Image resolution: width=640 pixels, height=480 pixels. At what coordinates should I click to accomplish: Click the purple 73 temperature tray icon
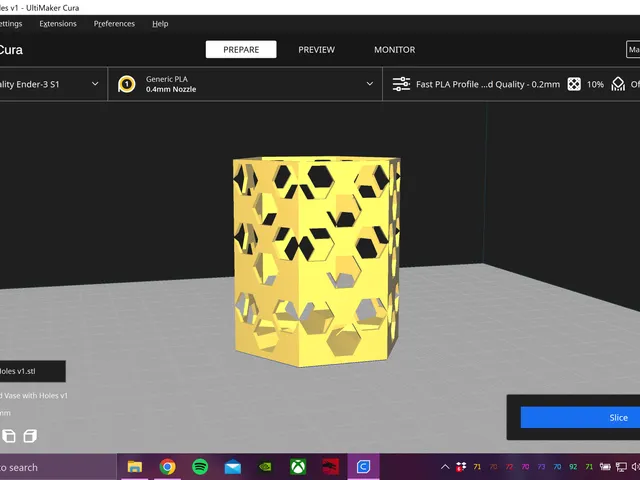click(541, 467)
